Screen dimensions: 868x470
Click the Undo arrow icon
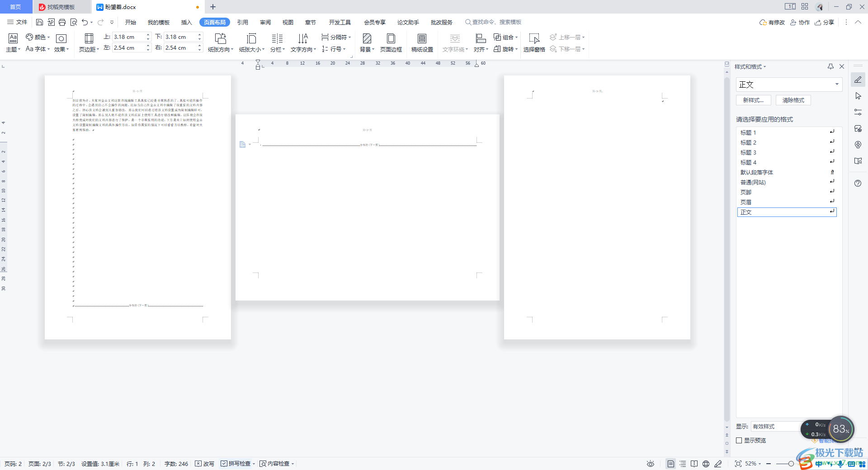85,22
